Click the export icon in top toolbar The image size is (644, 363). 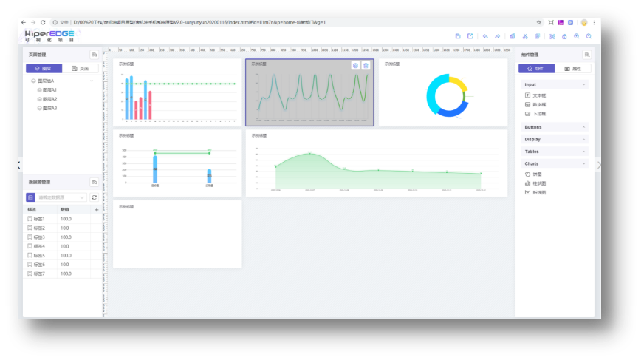click(470, 36)
